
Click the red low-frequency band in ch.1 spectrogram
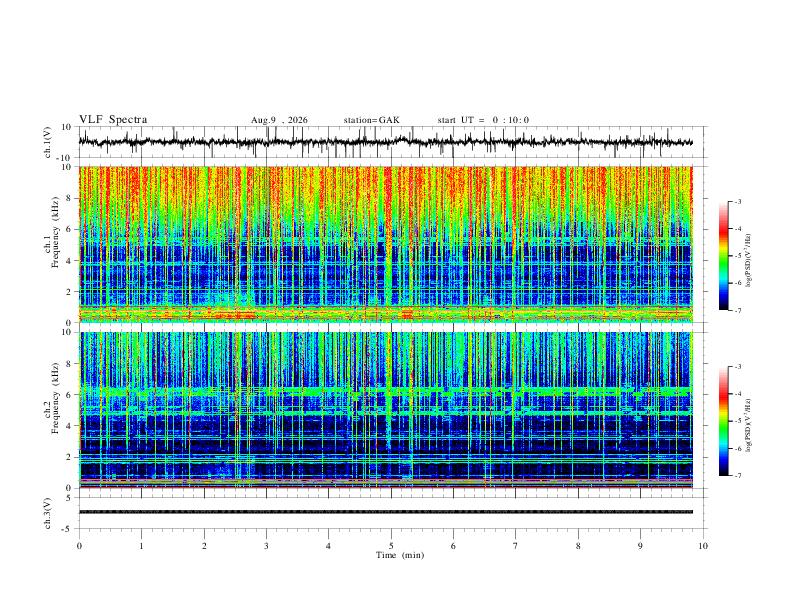[386, 314]
